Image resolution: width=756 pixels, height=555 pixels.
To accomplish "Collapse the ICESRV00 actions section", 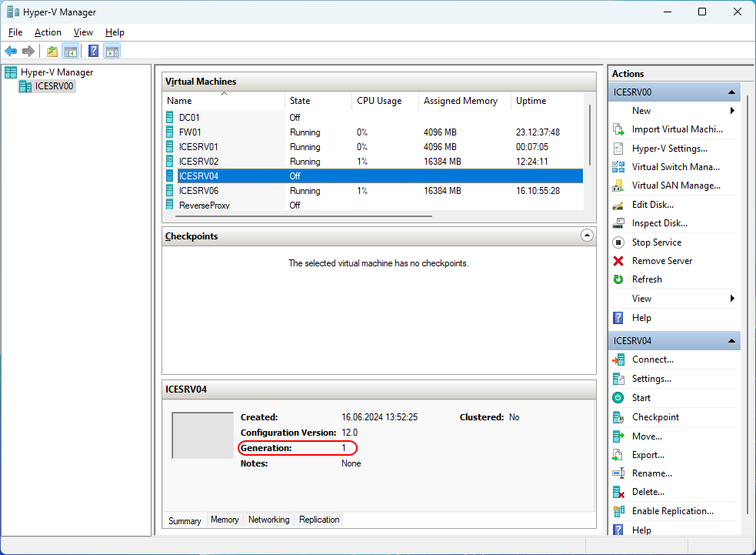I will [731, 92].
